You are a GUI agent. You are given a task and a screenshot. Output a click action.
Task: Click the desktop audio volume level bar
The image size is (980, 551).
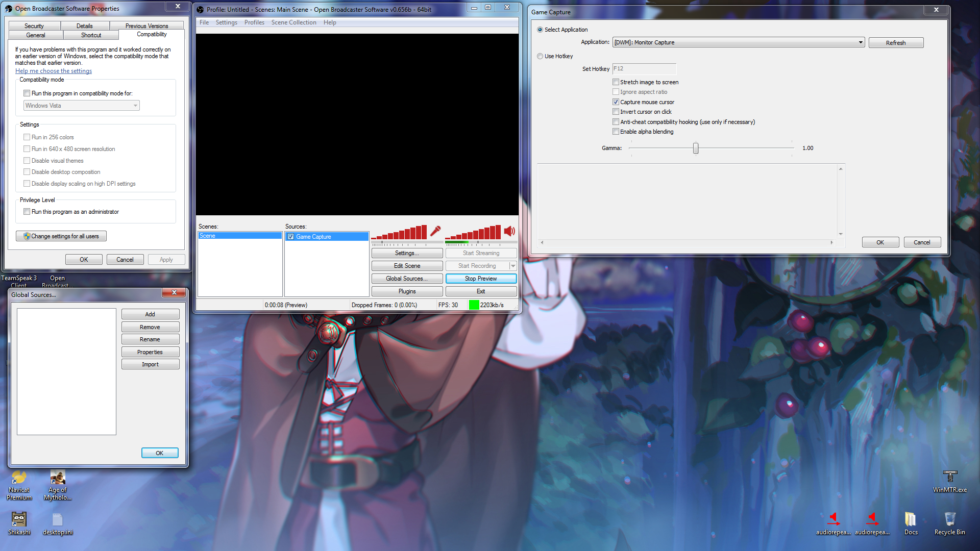[473, 232]
